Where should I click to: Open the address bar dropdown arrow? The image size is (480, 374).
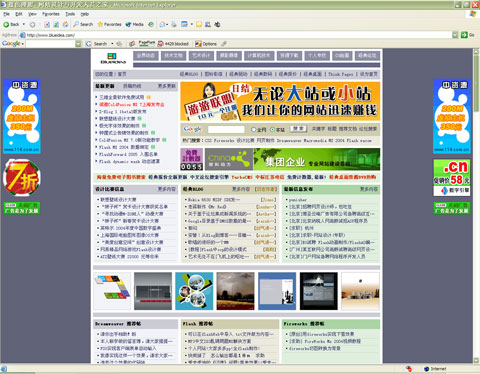pos(455,35)
